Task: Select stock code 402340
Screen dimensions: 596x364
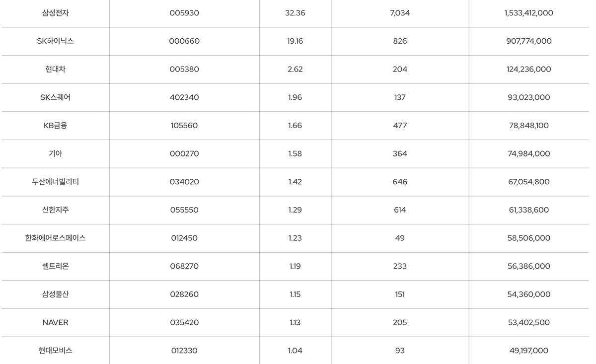Action: coord(184,97)
